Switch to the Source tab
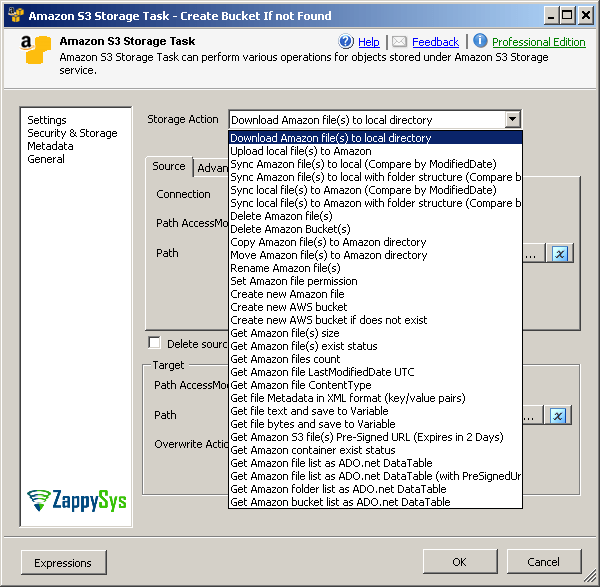This screenshot has width=600, height=587. point(169,166)
